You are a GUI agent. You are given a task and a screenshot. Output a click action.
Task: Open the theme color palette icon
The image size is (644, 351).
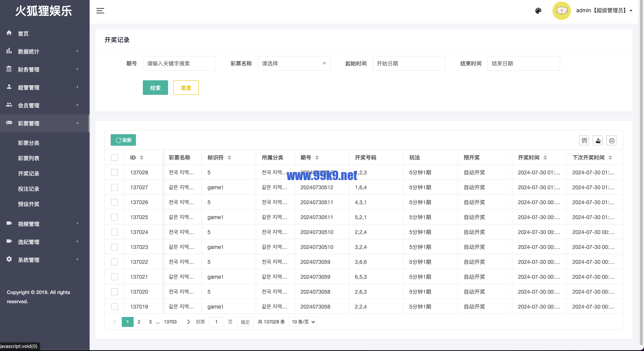pos(538,11)
